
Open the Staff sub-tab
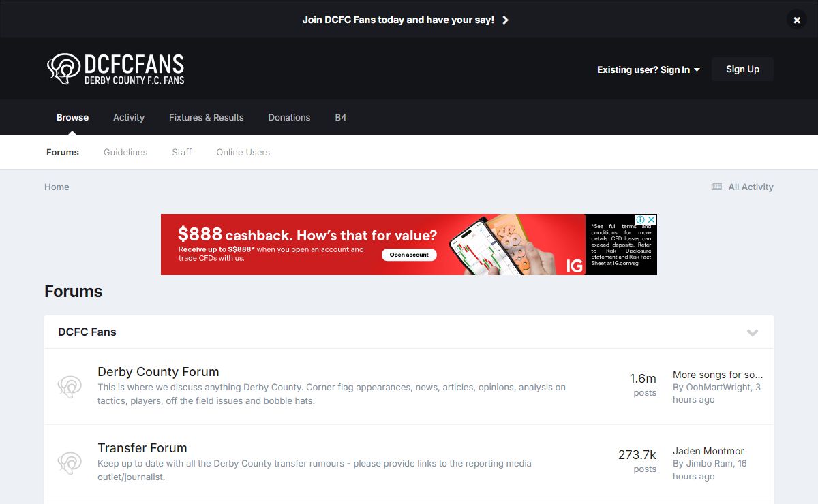pyautogui.click(x=182, y=152)
